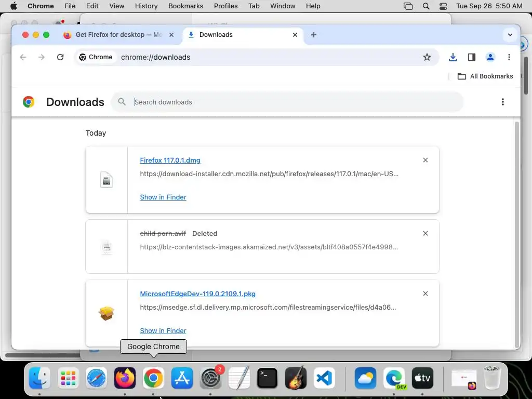Viewport: 532px width, 399px height.
Task: Remove MicrosoftEdgeDev pkg from list
Action: 425,294
